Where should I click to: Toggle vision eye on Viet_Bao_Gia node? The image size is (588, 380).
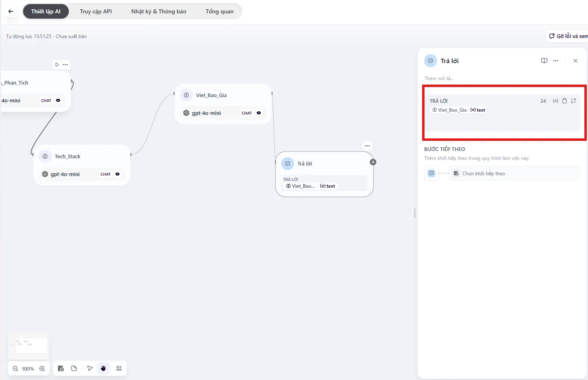pos(259,113)
